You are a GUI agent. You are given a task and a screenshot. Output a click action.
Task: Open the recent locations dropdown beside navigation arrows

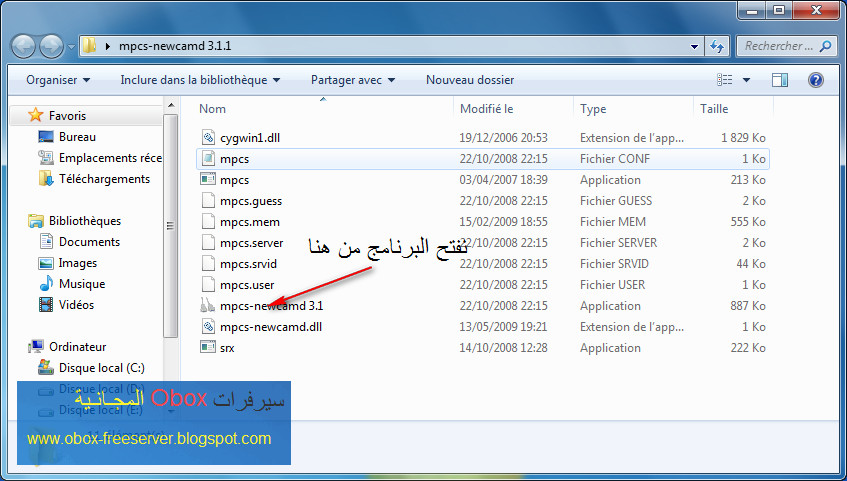point(72,47)
